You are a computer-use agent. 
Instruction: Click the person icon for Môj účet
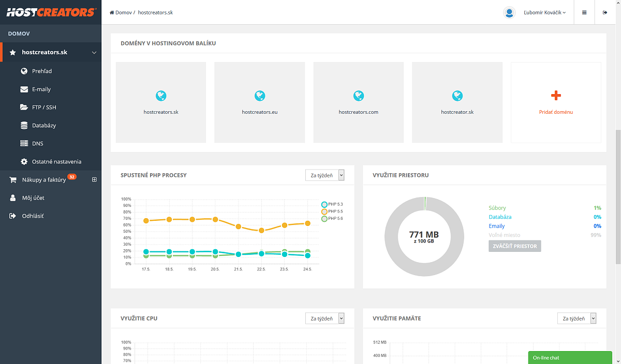13,198
